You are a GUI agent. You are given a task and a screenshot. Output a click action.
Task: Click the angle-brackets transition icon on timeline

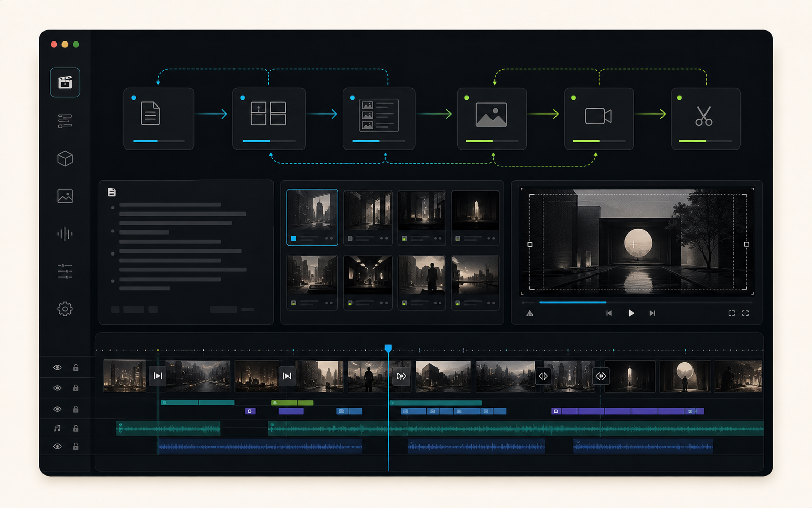[543, 376]
